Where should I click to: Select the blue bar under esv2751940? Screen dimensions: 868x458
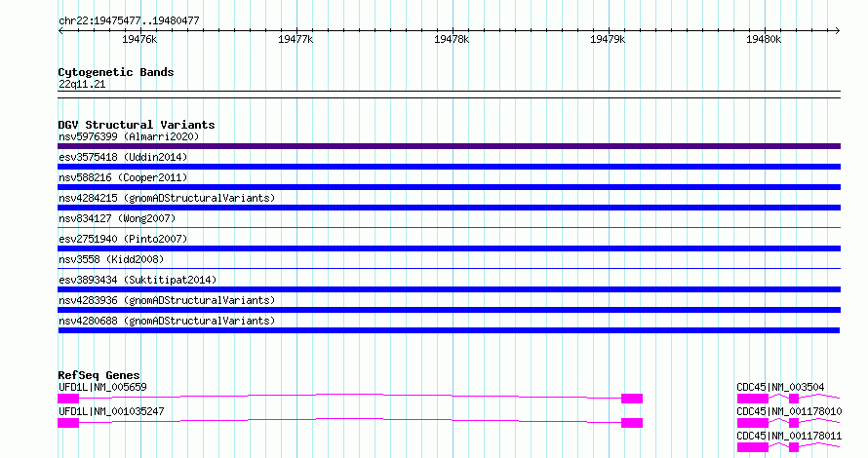click(x=449, y=248)
